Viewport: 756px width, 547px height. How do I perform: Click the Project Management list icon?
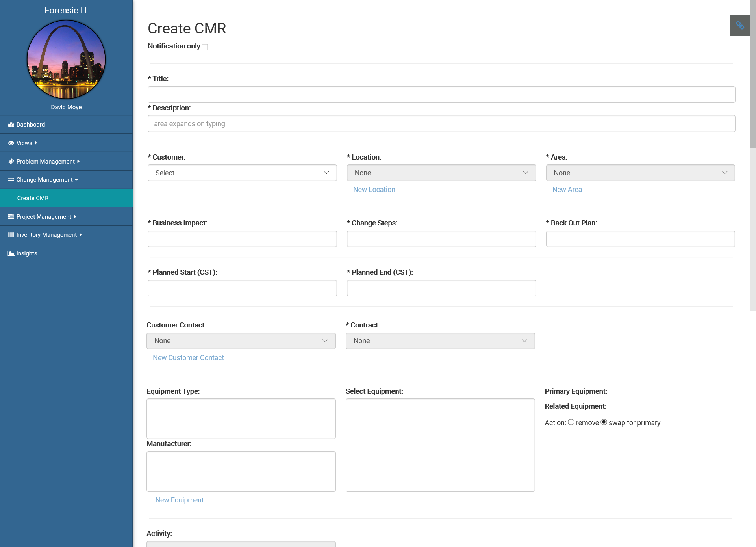pyautogui.click(x=11, y=217)
